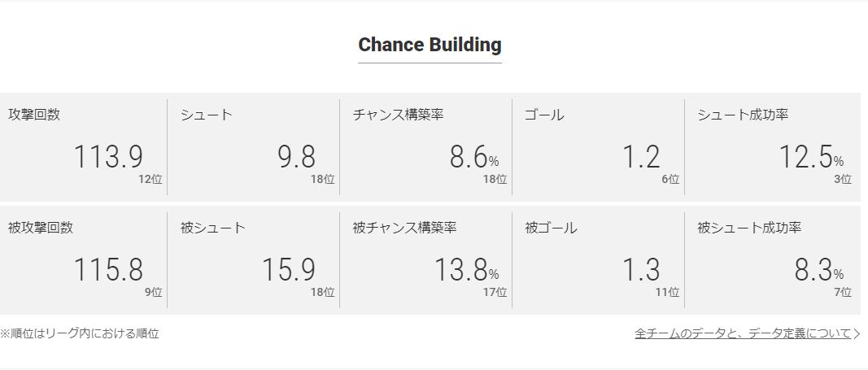Click the 被シュート成功率 label
Viewport: 868px width, 370px height.
pos(749,228)
